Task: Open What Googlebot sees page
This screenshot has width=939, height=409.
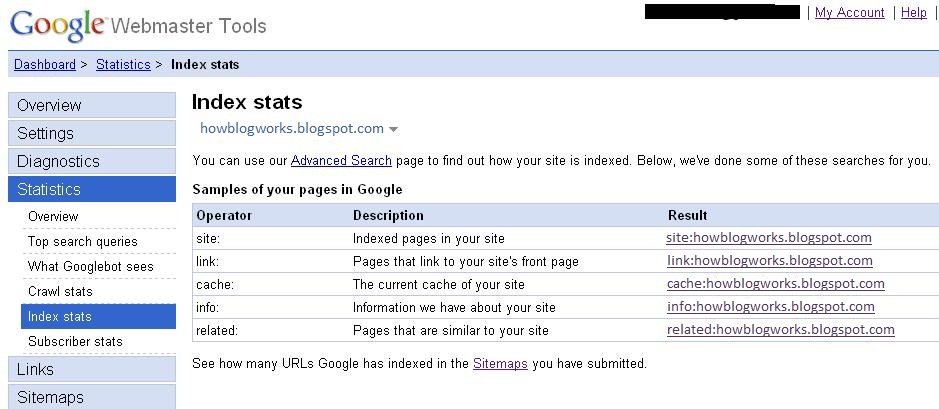Action: pos(90,266)
